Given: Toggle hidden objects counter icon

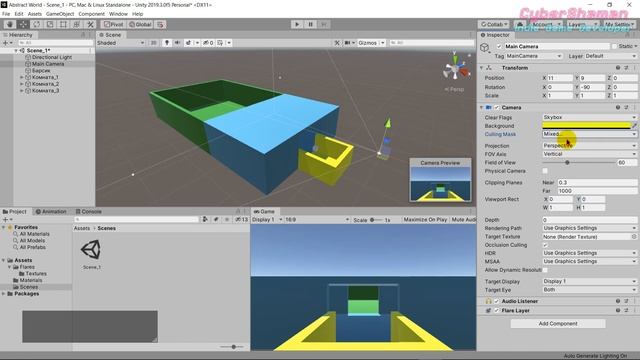Looking at the screenshot, I should 208,43.
